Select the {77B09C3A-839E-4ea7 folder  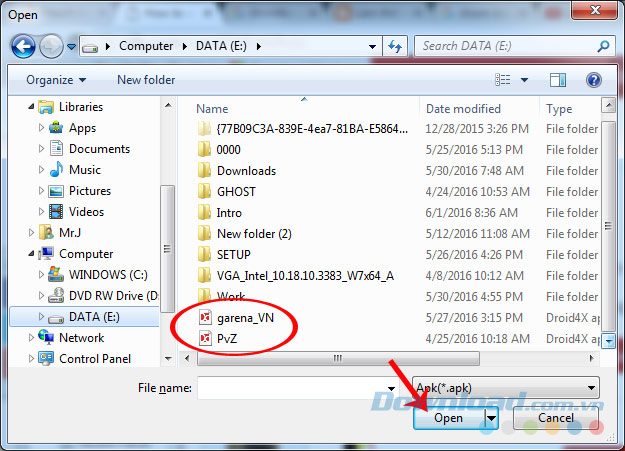pyautogui.click(x=312, y=129)
